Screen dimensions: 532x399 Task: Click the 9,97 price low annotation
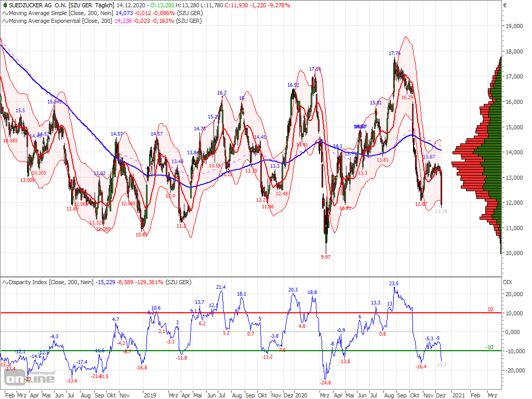tap(325, 257)
